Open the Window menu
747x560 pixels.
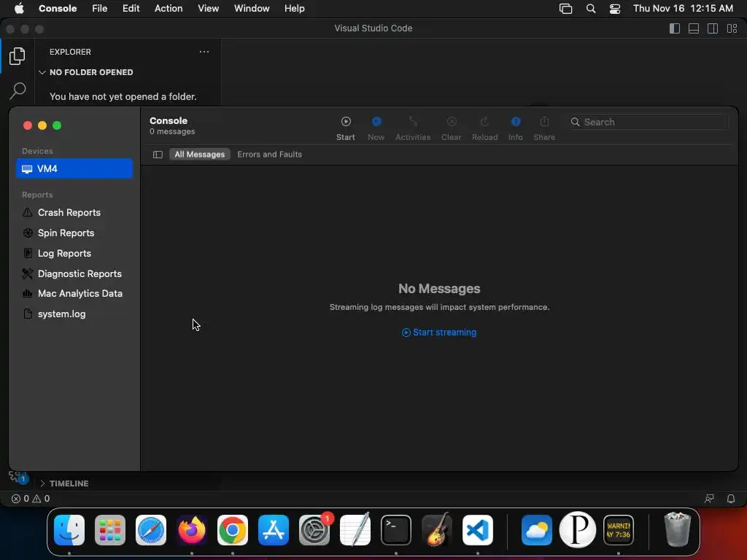tap(252, 9)
